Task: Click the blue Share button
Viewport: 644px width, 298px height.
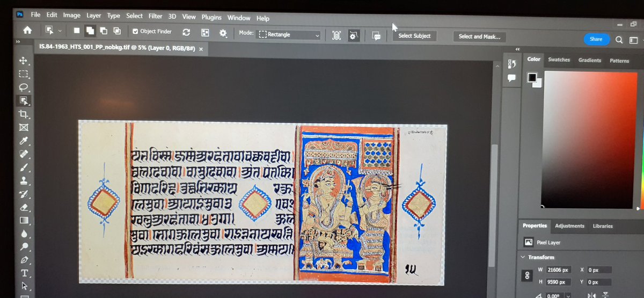Action: (596, 39)
